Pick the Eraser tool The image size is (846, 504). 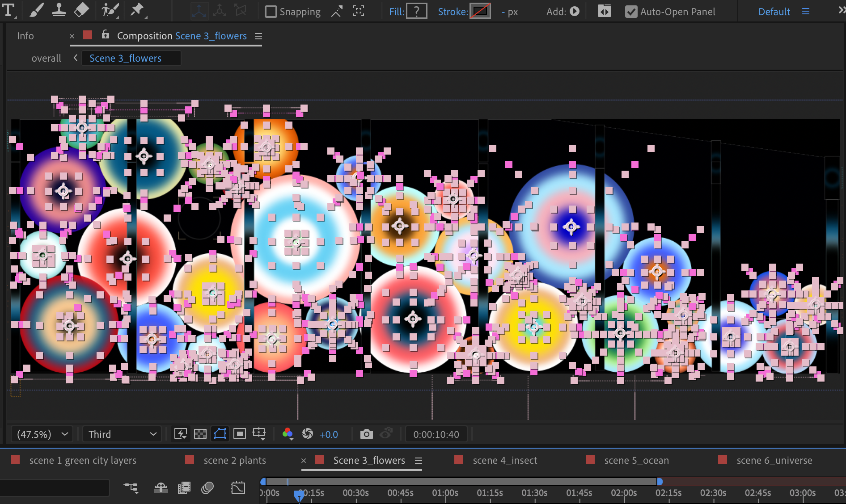[81, 11]
